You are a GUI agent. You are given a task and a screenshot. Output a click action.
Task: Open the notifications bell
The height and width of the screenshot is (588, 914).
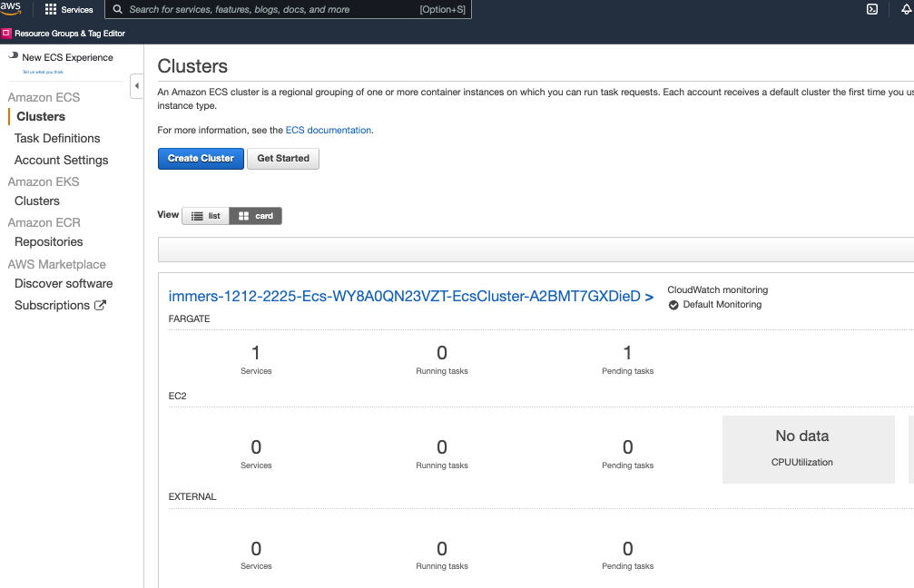point(907,9)
